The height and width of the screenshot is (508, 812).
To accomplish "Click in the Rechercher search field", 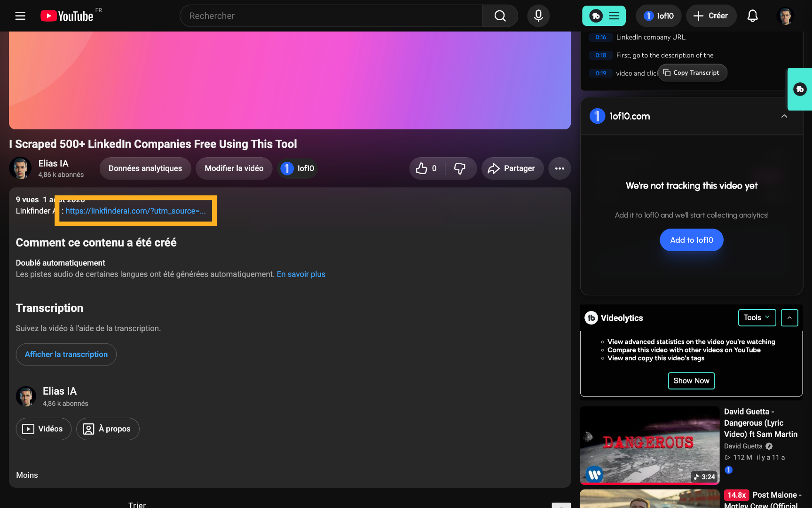I will (331, 16).
